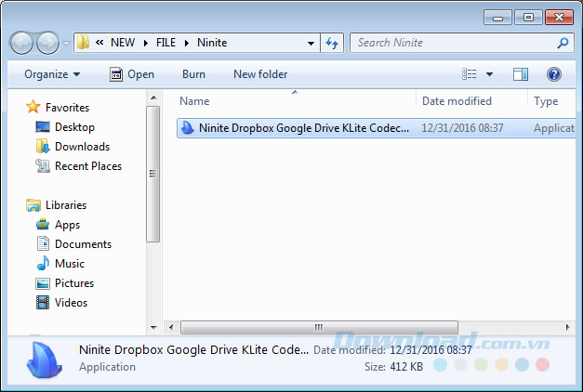Click the search magnifier icon
Image resolution: width=583 pixels, height=392 pixels.
[563, 43]
